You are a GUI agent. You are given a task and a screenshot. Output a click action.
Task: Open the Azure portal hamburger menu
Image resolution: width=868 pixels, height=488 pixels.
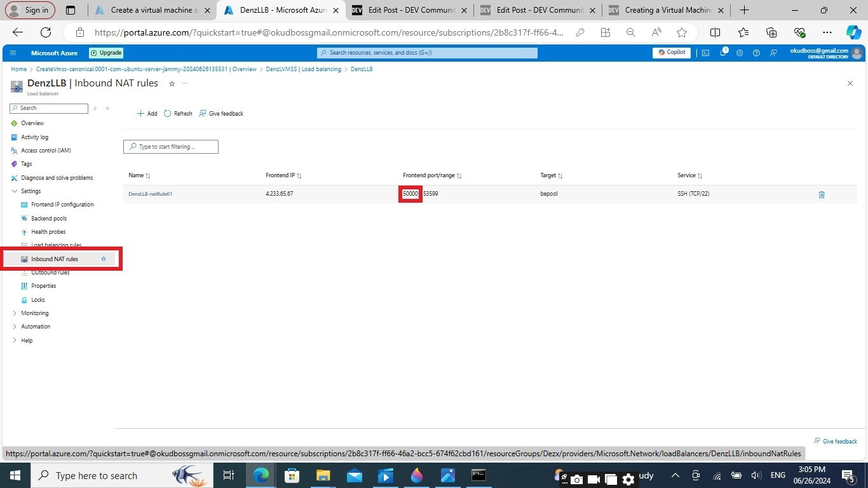click(13, 53)
